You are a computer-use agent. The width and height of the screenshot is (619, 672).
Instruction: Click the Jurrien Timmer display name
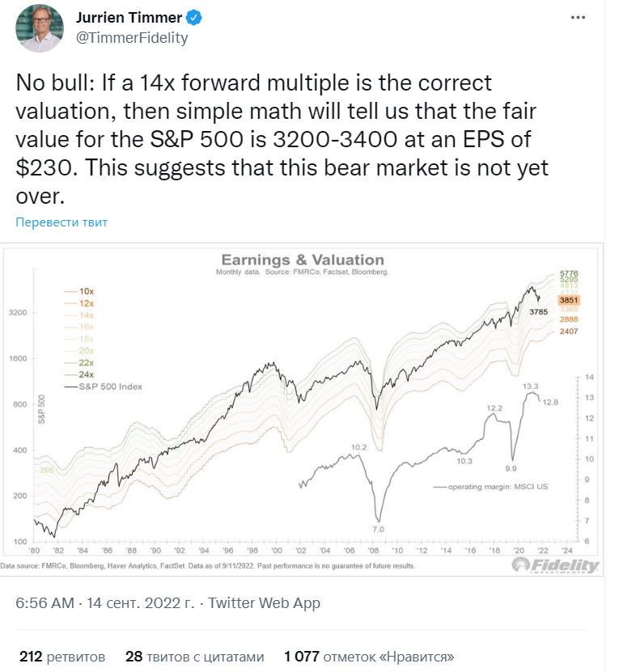pyautogui.click(x=128, y=18)
